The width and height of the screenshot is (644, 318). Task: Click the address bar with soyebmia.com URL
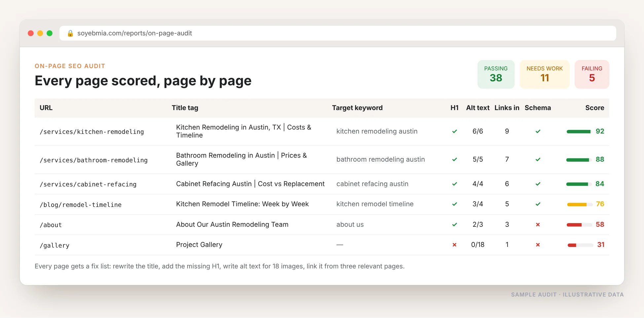coord(338,33)
